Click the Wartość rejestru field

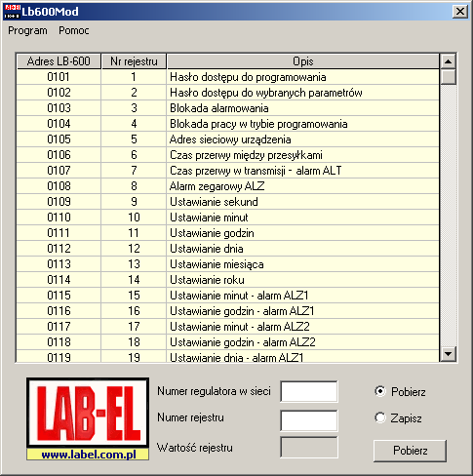[x=309, y=448]
